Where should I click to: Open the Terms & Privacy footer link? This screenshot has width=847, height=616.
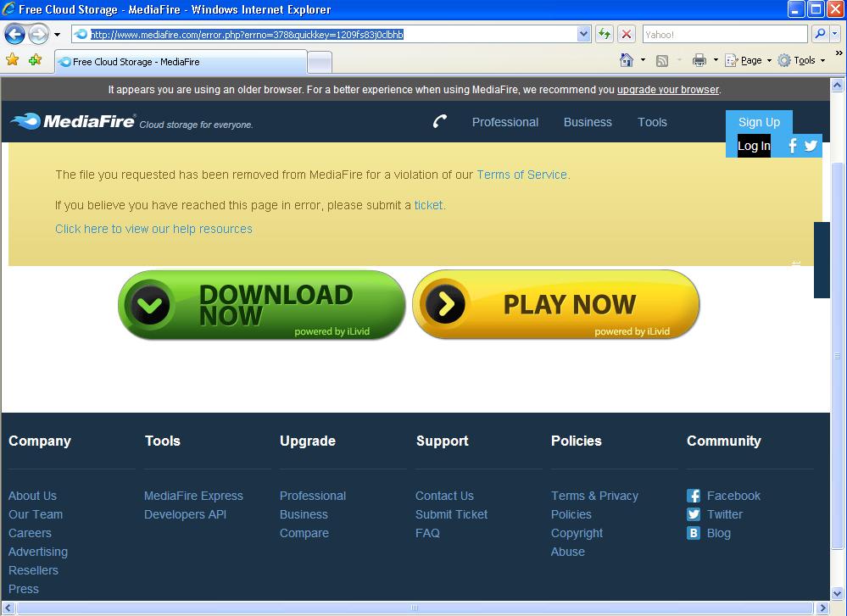coord(594,496)
